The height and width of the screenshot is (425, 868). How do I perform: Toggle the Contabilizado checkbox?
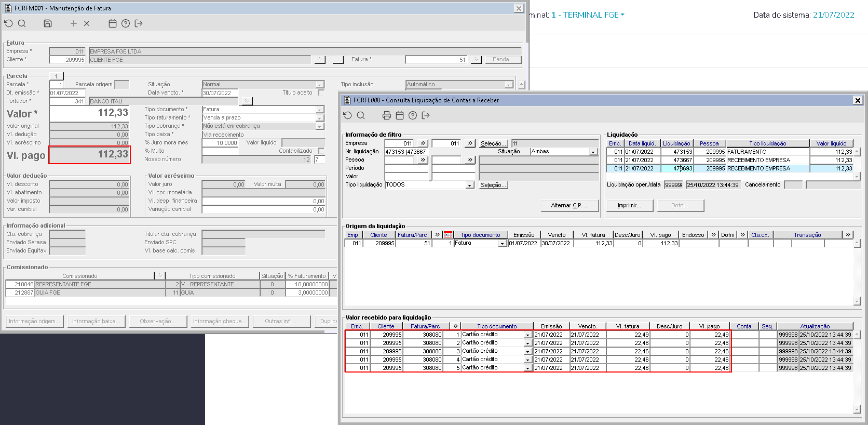(321, 151)
